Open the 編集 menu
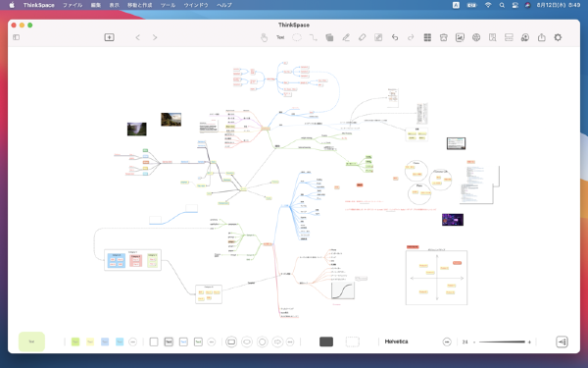The height and width of the screenshot is (368, 588). [x=96, y=5]
